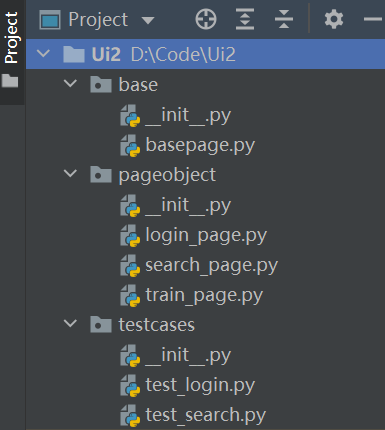Open Project view type dropdown arrow
The image size is (385, 430).
click(148, 20)
